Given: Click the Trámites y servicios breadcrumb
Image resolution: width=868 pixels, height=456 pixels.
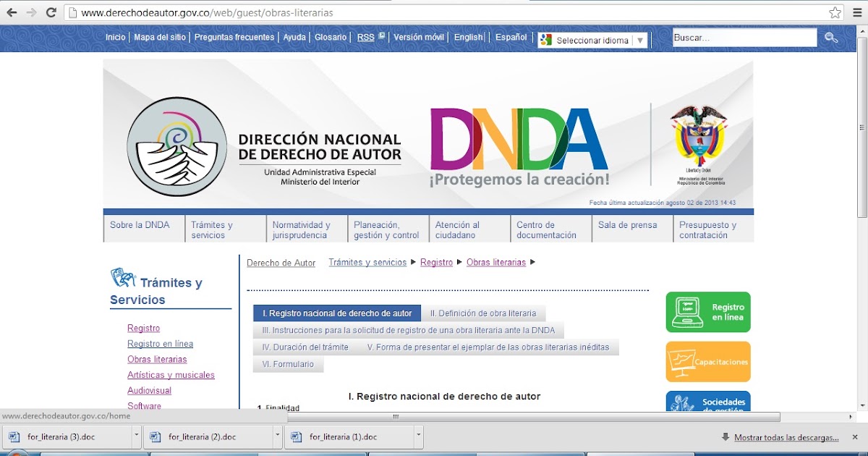Looking at the screenshot, I should coord(367,263).
